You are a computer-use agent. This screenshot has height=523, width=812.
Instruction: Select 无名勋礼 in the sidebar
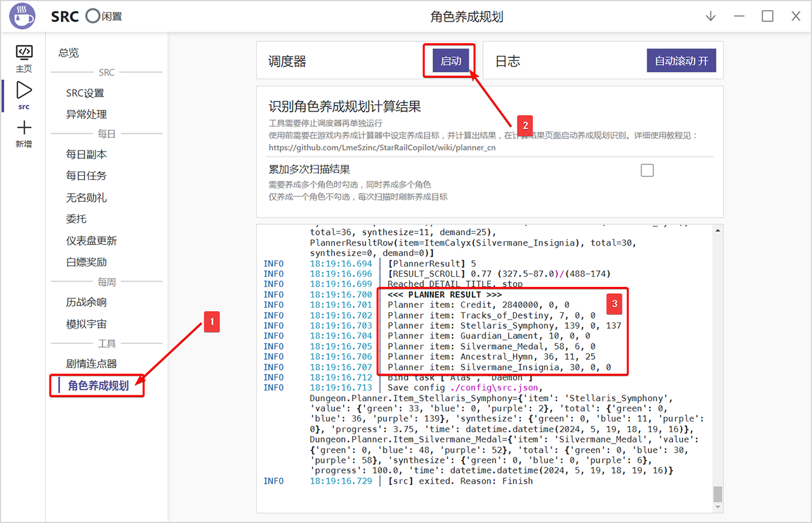point(86,198)
